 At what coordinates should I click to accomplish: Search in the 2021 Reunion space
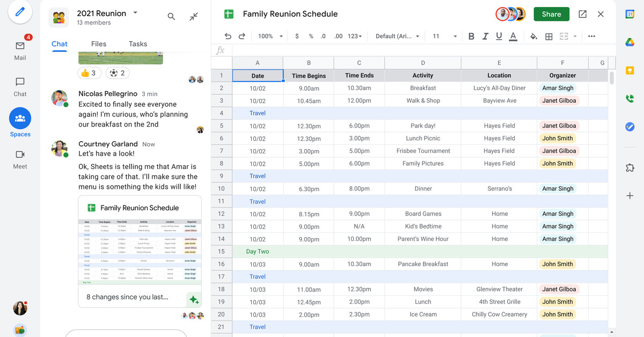pos(171,17)
